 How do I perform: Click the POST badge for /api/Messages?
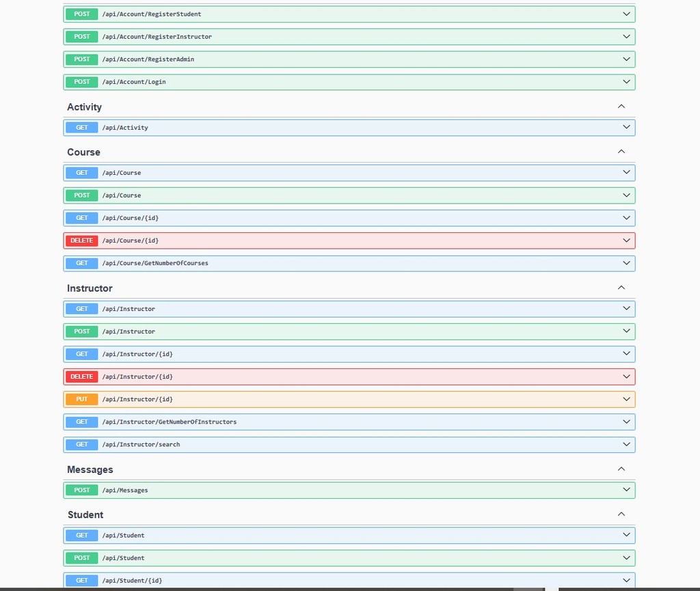[82, 490]
